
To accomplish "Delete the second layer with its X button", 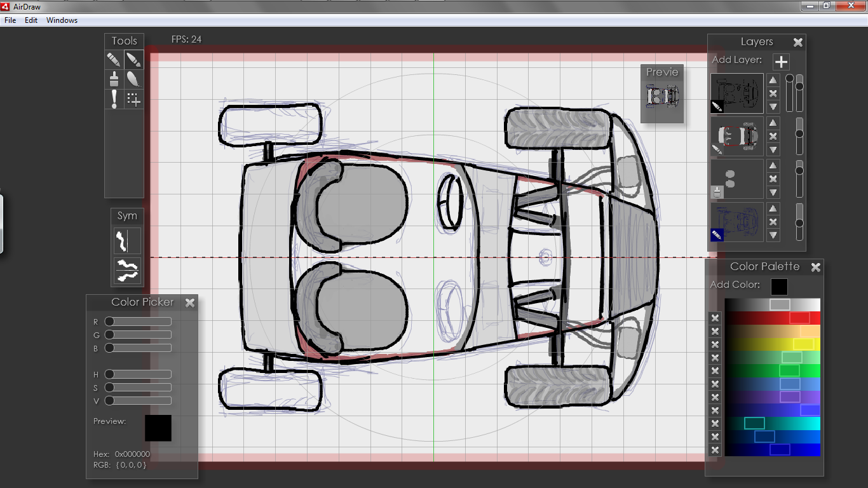I will 773,137.
